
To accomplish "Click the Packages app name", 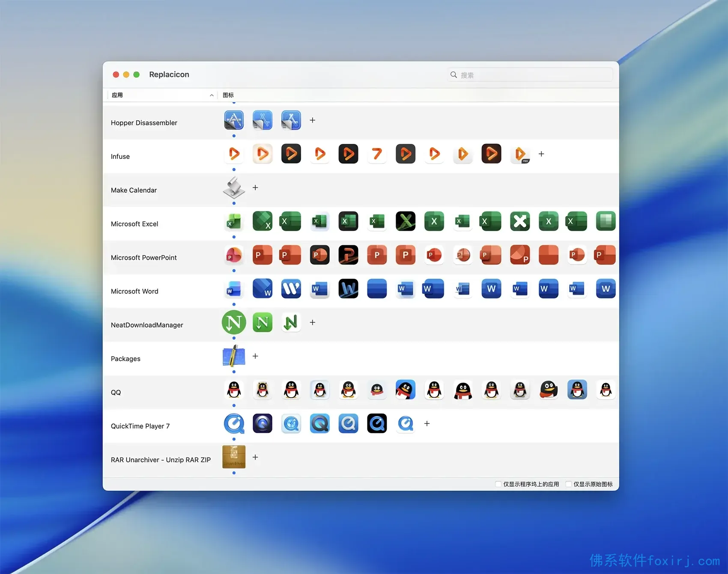I will 125,359.
